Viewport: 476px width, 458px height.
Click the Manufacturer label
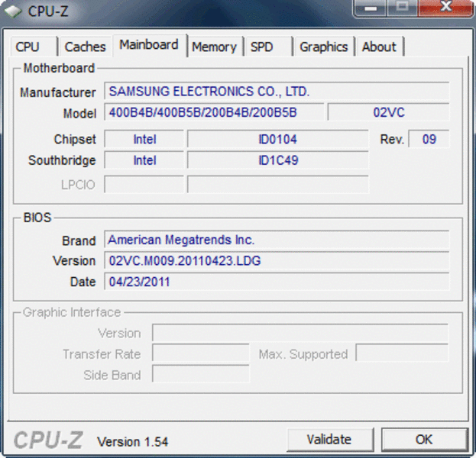tap(57, 92)
